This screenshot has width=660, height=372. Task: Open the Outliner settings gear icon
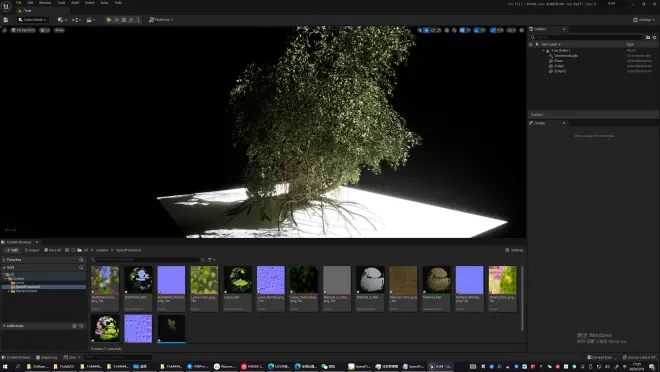click(x=654, y=37)
